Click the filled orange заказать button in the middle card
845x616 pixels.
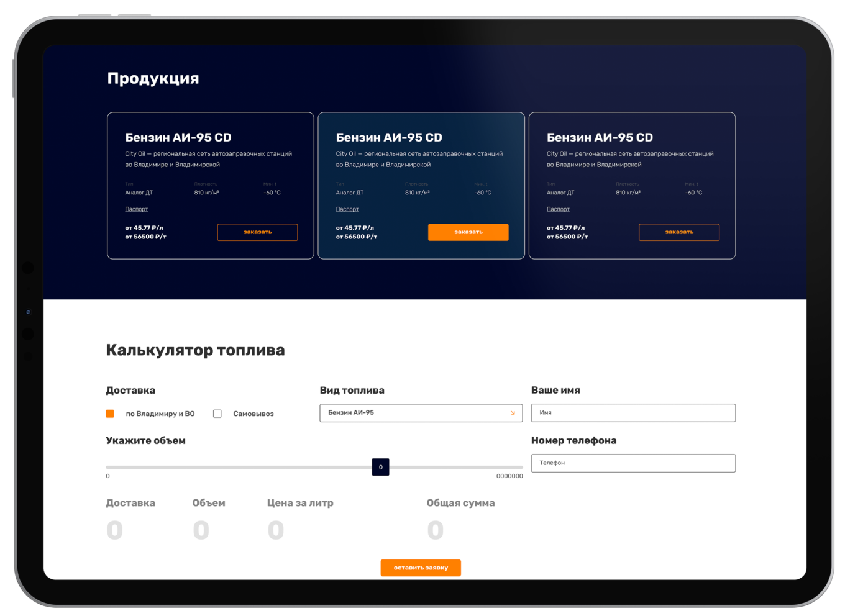click(x=468, y=232)
